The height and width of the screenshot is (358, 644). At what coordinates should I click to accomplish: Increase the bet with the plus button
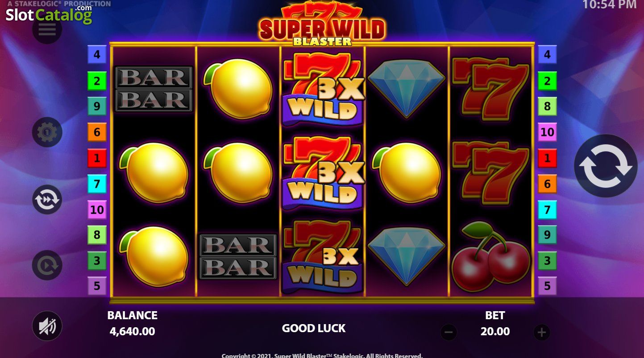click(x=541, y=332)
